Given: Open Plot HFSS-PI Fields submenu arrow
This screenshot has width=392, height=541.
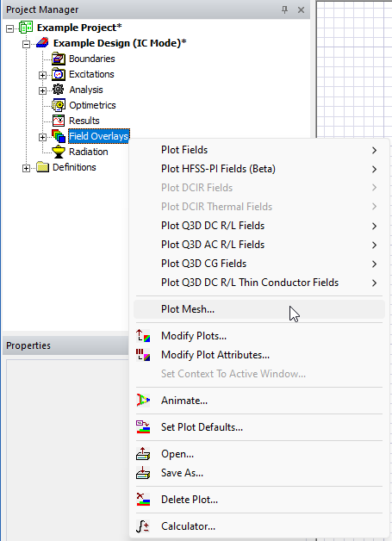Looking at the screenshot, I should pos(375,169).
